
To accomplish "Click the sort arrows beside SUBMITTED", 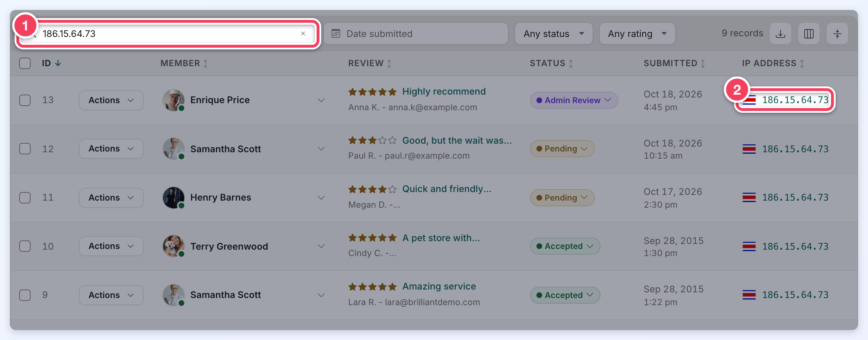I will coord(703,63).
